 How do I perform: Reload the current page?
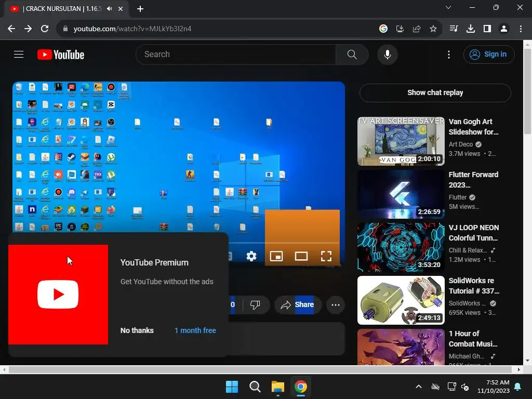click(x=45, y=29)
